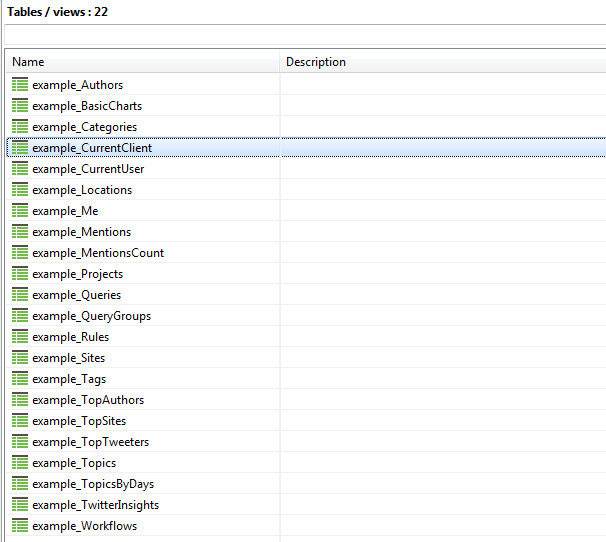Select the example_CurrentClient row
The height and width of the screenshot is (542, 606).
(x=92, y=148)
